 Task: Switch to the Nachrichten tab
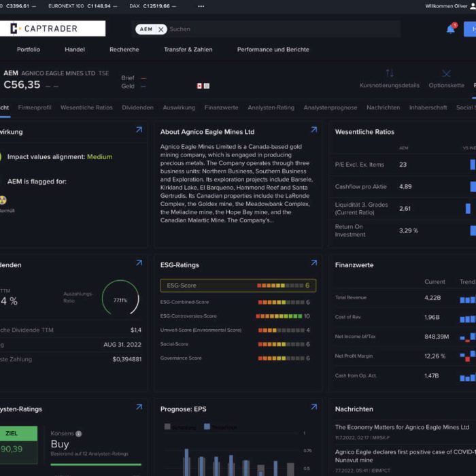(x=383, y=107)
